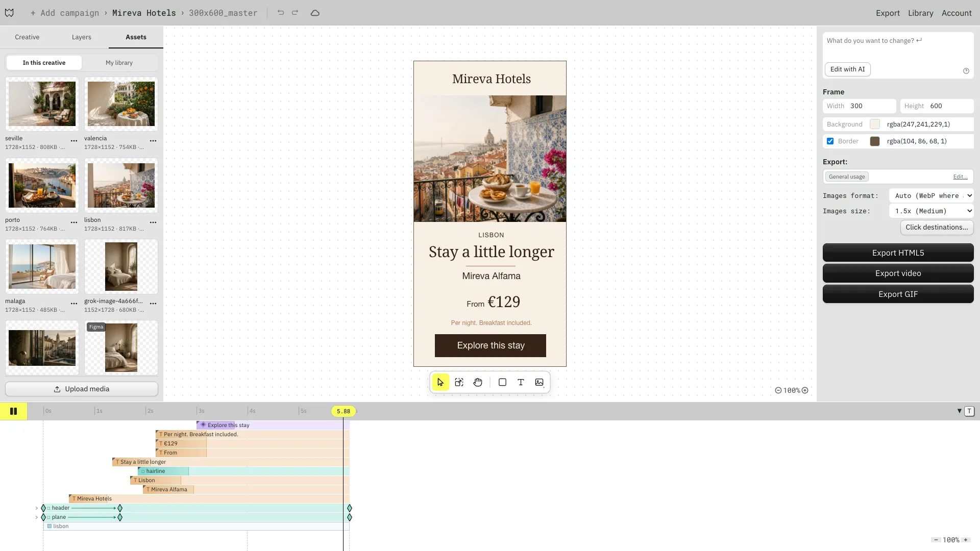The width and height of the screenshot is (980, 551).
Task: Expand the plane layer row
Action: click(x=37, y=517)
